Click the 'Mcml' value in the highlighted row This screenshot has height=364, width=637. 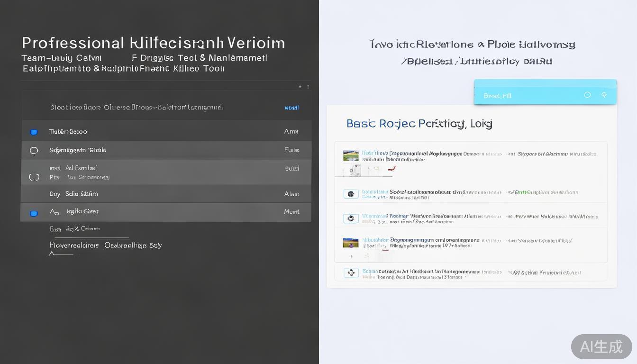point(291,212)
